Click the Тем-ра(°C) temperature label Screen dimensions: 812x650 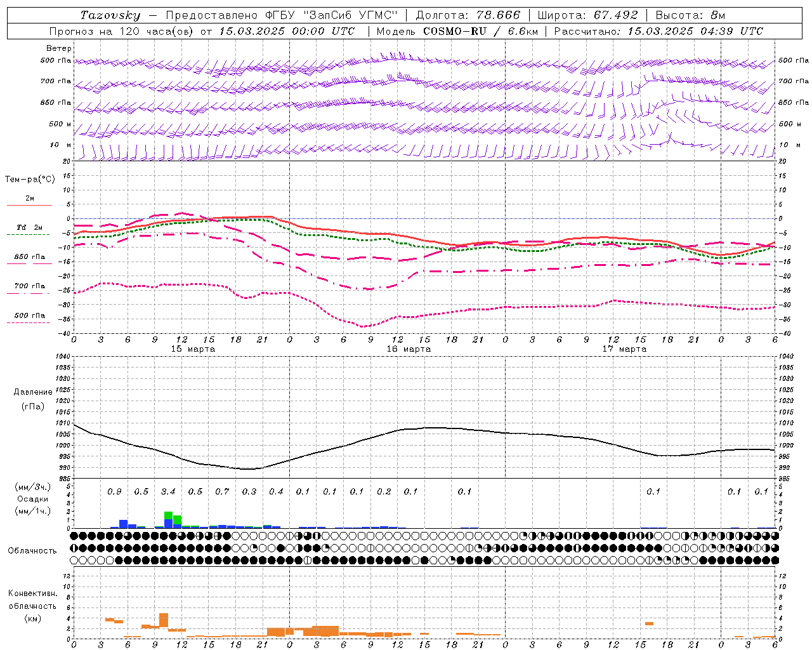[30, 180]
